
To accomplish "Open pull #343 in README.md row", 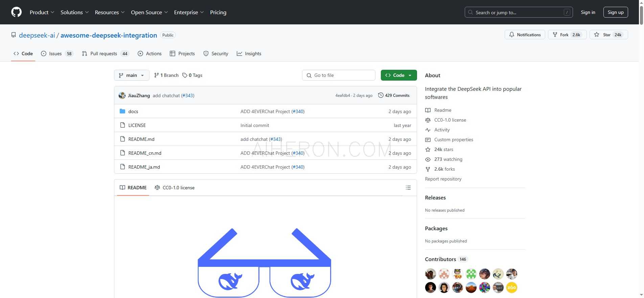I will pos(276,139).
